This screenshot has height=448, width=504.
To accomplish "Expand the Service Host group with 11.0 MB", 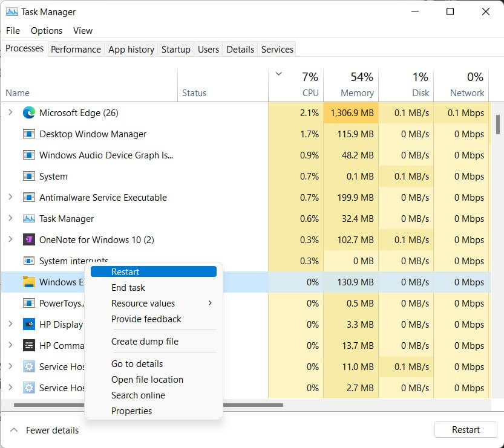I will pyautogui.click(x=10, y=366).
